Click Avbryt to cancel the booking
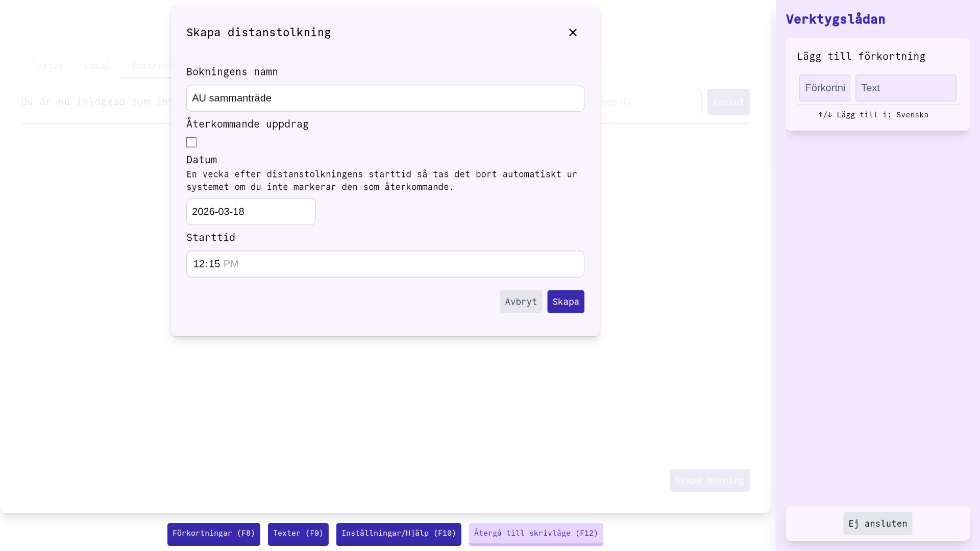Viewport: 980px width, 551px height. click(x=521, y=302)
